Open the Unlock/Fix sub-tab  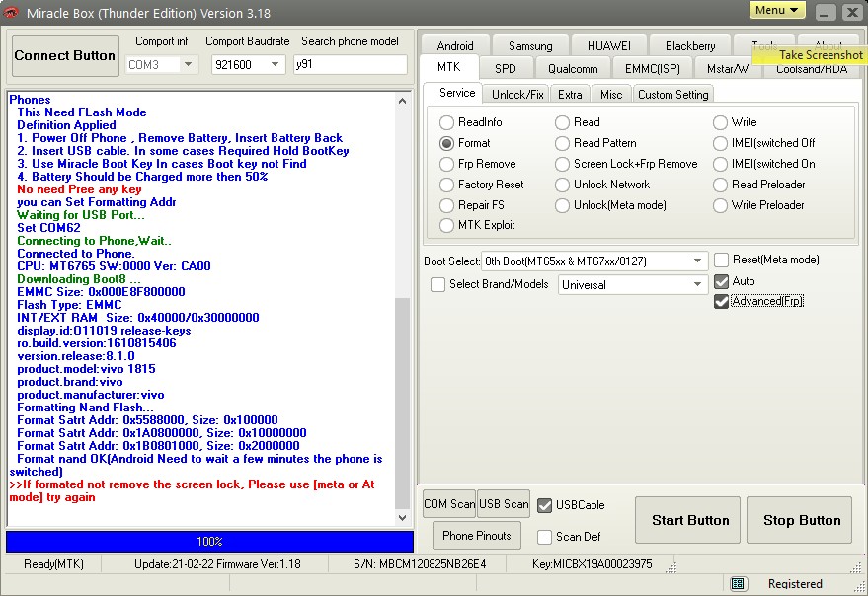517,94
